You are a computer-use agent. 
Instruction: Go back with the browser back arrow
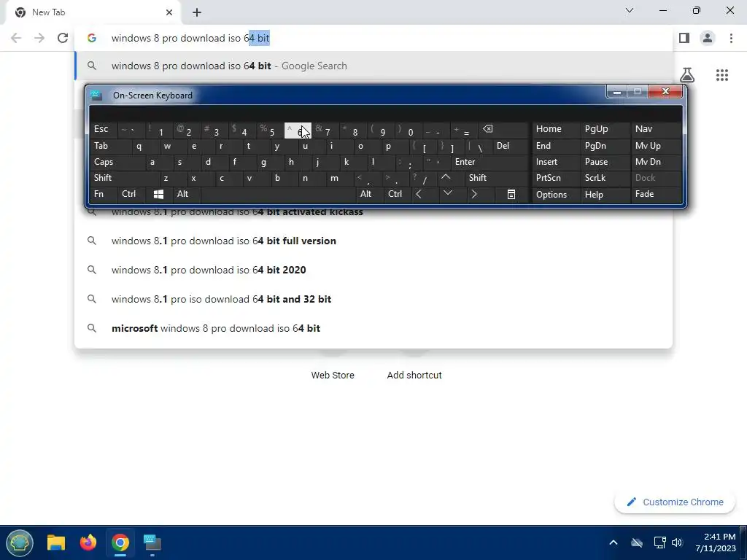click(16, 38)
